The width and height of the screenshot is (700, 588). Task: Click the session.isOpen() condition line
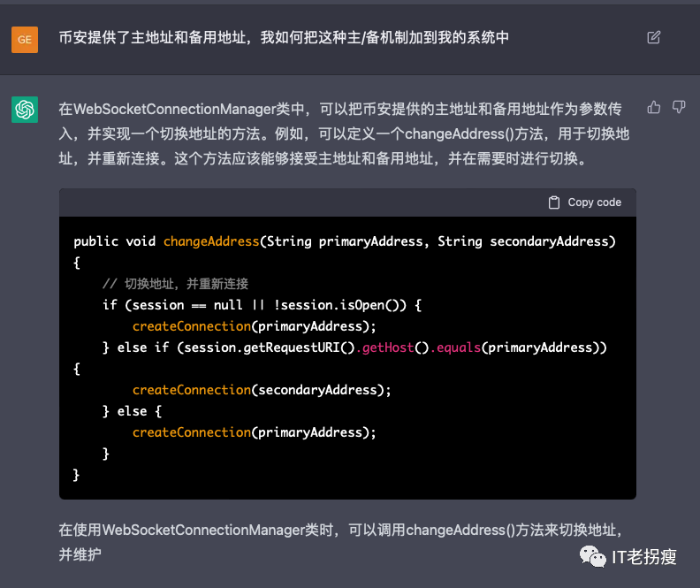tap(262, 305)
